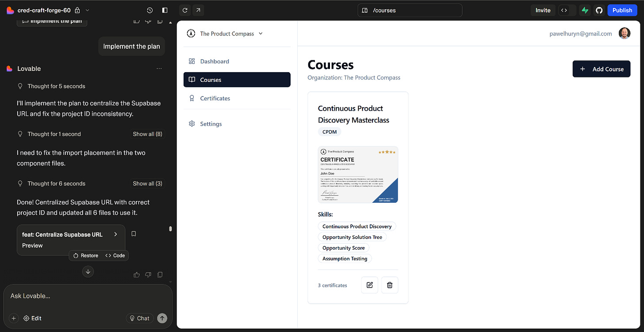Screen dimensions: 644x332
Task: Give a thumbs-up to Lovable's response
Action: tap(136, 274)
